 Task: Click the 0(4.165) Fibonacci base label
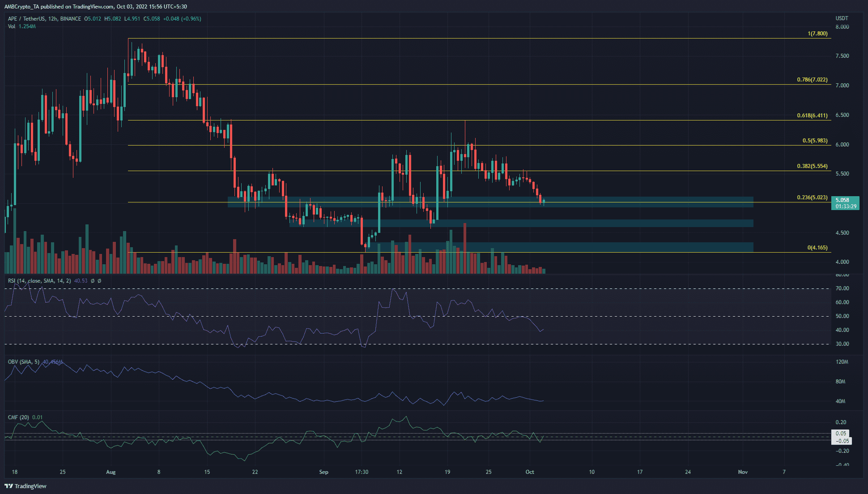point(817,247)
